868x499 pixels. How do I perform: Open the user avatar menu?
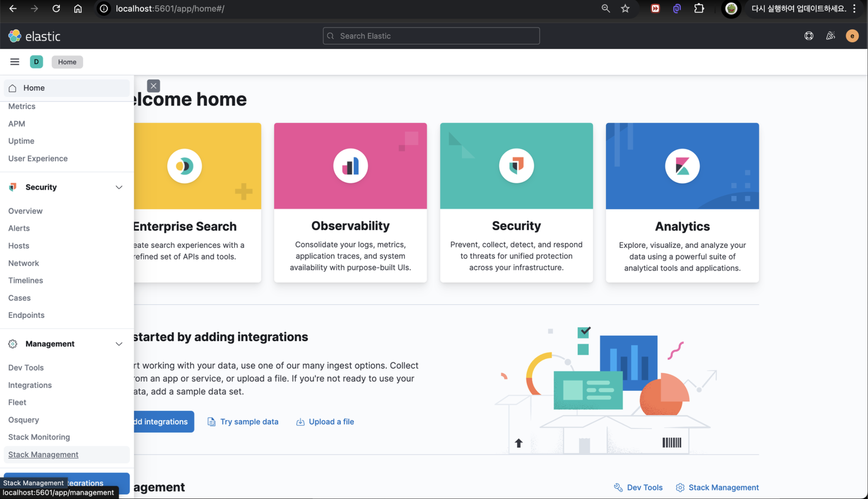coord(852,36)
